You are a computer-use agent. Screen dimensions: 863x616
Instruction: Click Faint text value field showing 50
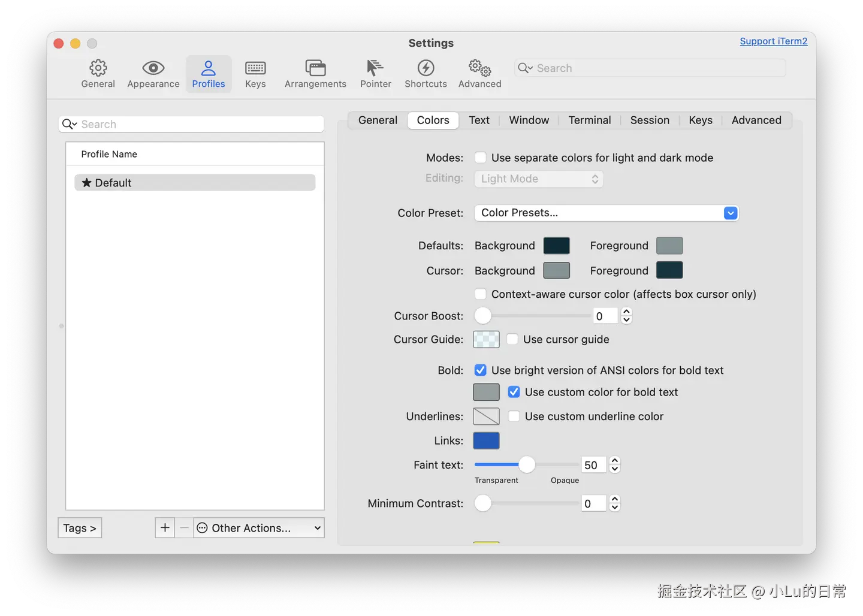tap(593, 465)
